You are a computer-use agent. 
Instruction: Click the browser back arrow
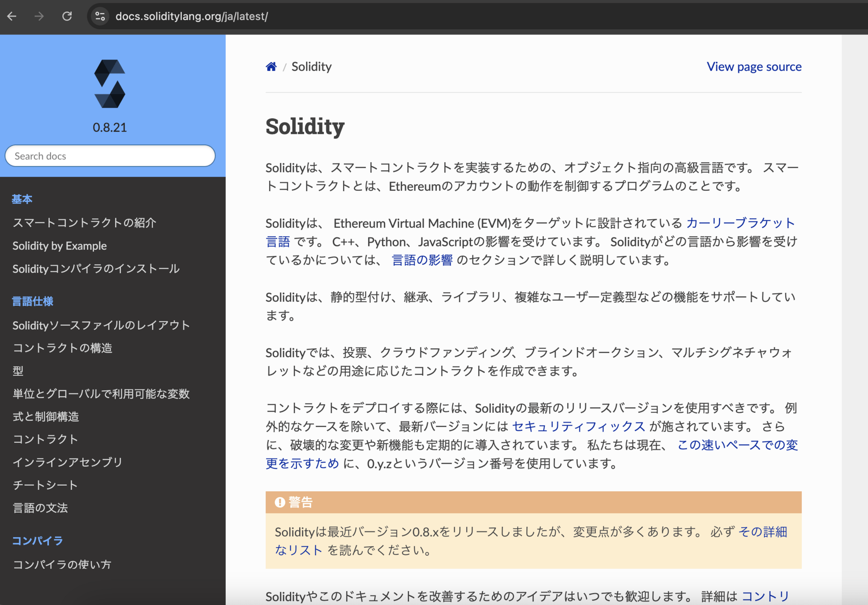click(12, 17)
